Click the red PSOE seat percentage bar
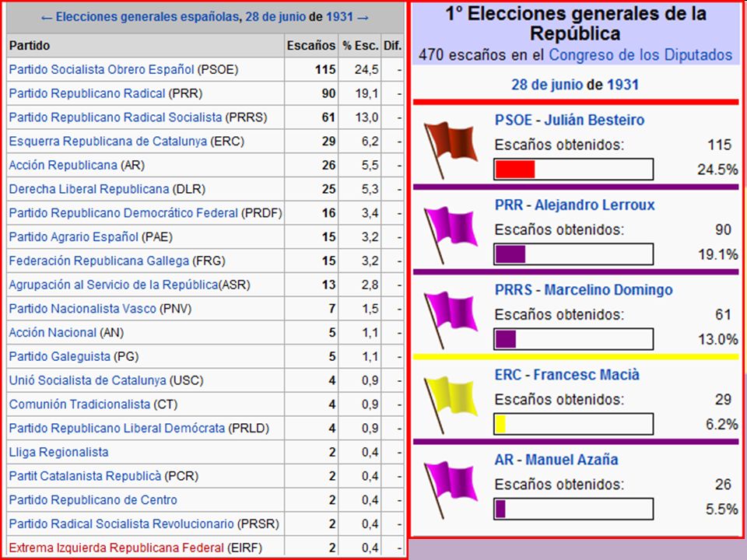The width and height of the screenshot is (747, 560). point(573,170)
